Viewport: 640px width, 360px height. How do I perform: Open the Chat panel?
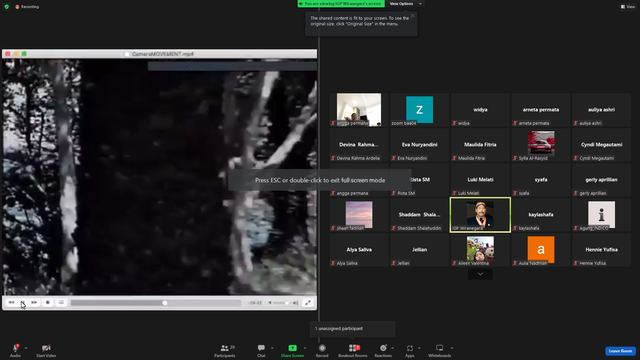click(x=261, y=350)
